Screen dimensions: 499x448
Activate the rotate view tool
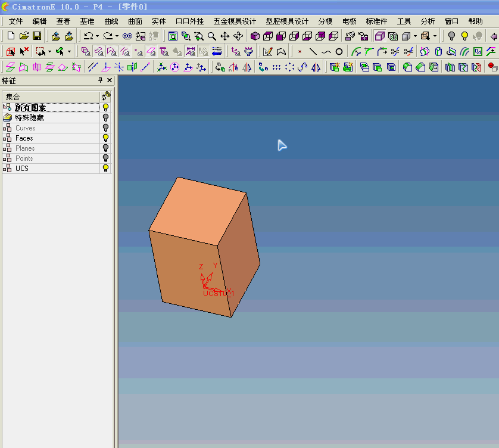click(238, 36)
